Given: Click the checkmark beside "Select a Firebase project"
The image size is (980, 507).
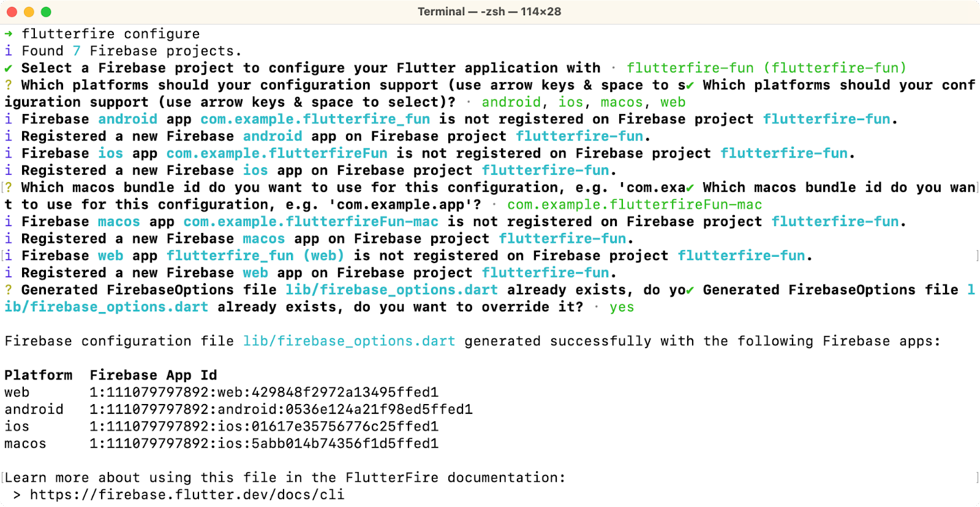Looking at the screenshot, I should [x=9, y=68].
